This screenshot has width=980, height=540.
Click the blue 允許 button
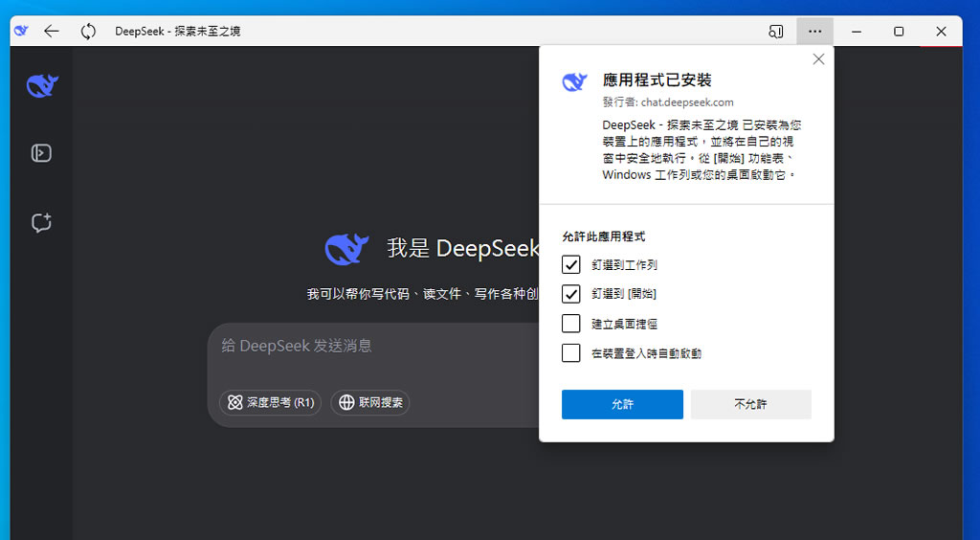(x=622, y=404)
